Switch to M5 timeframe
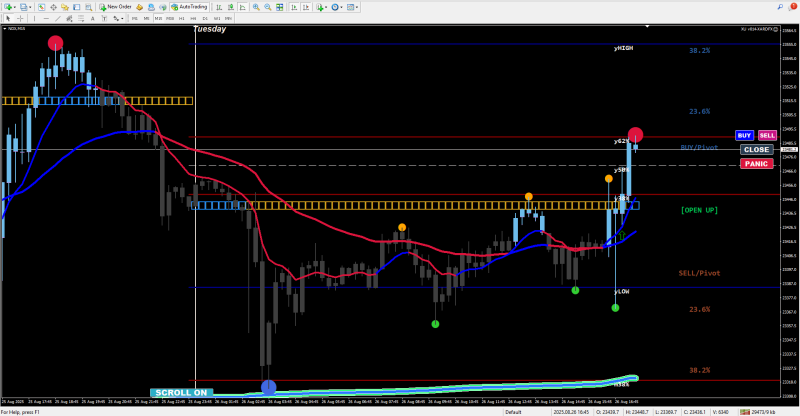 click(x=146, y=18)
